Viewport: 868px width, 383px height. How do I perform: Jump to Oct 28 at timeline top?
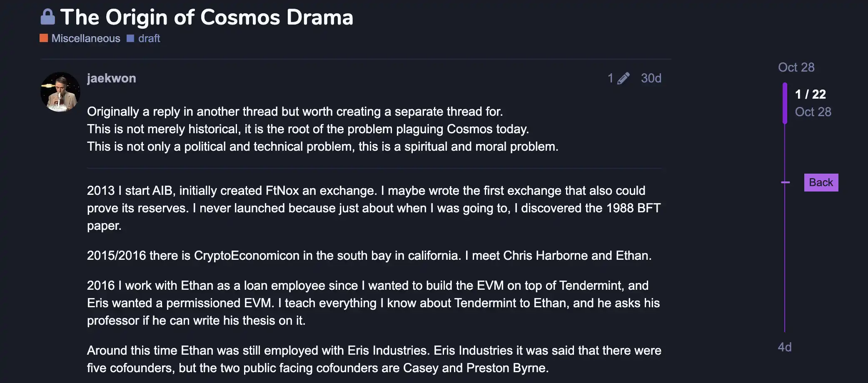coord(796,67)
